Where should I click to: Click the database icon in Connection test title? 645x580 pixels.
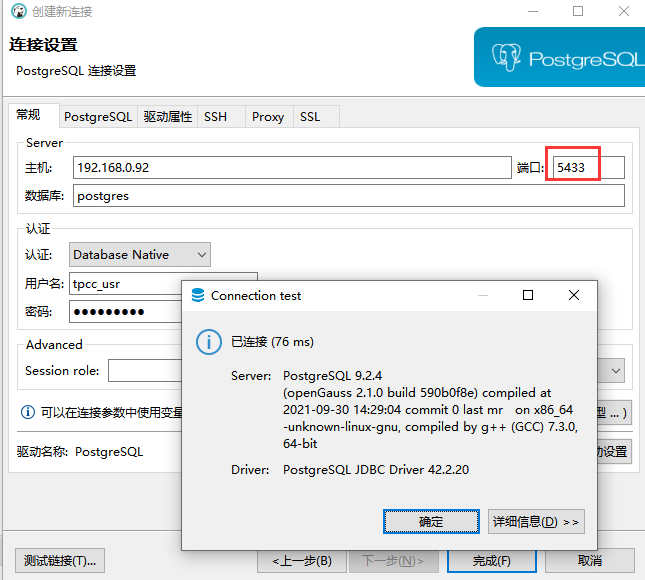click(198, 295)
